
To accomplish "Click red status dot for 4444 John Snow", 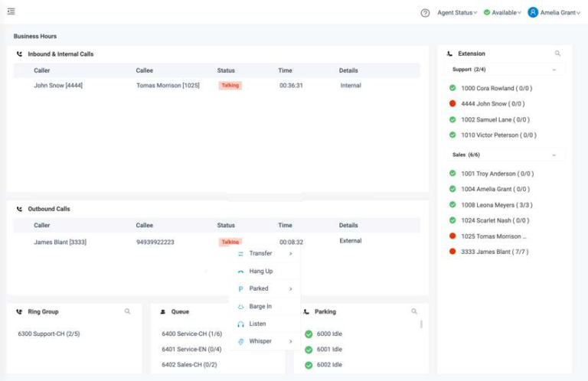I will (x=453, y=104).
